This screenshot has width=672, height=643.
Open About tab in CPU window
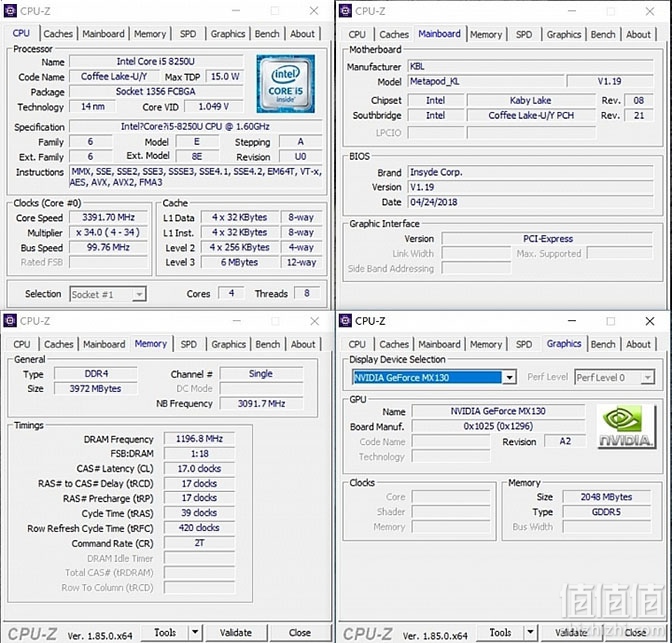(x=303, y=34)
